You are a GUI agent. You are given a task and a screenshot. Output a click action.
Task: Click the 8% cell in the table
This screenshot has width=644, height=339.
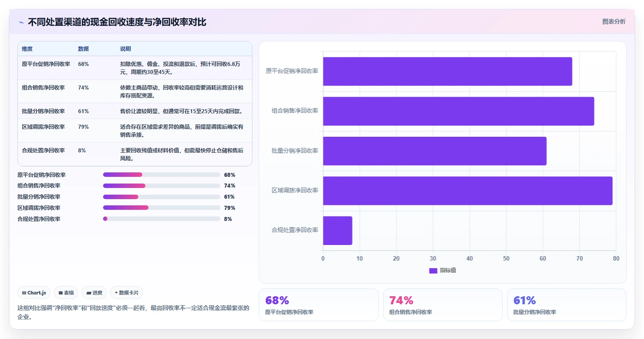[x=82, y=151]
